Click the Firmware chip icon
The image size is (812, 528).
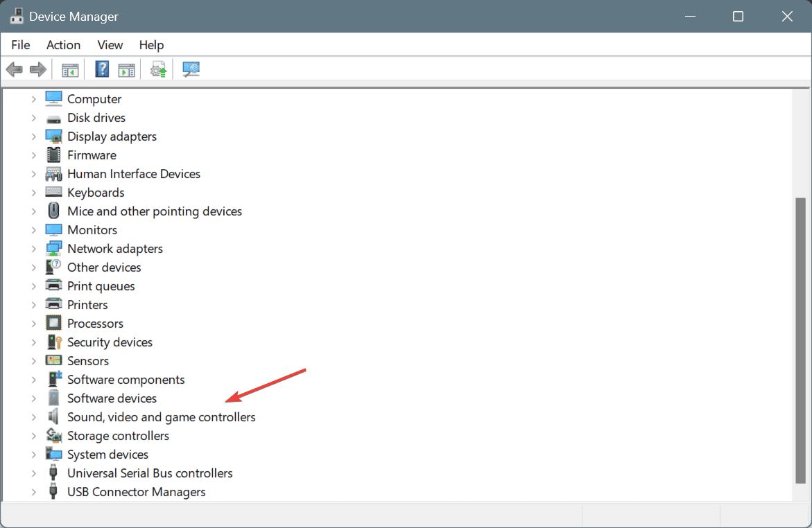click(x=54, y=155)
